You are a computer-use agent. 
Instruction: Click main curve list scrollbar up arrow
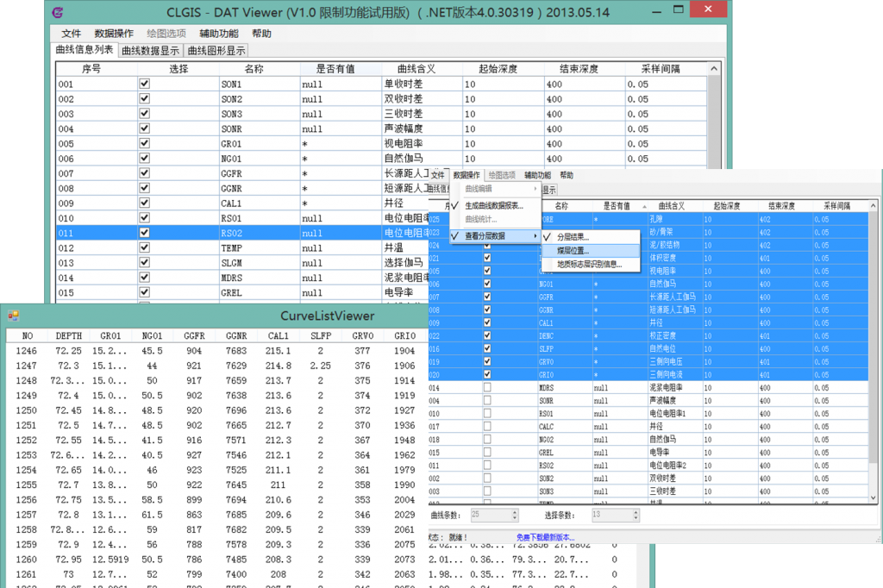tap(714, 69)
